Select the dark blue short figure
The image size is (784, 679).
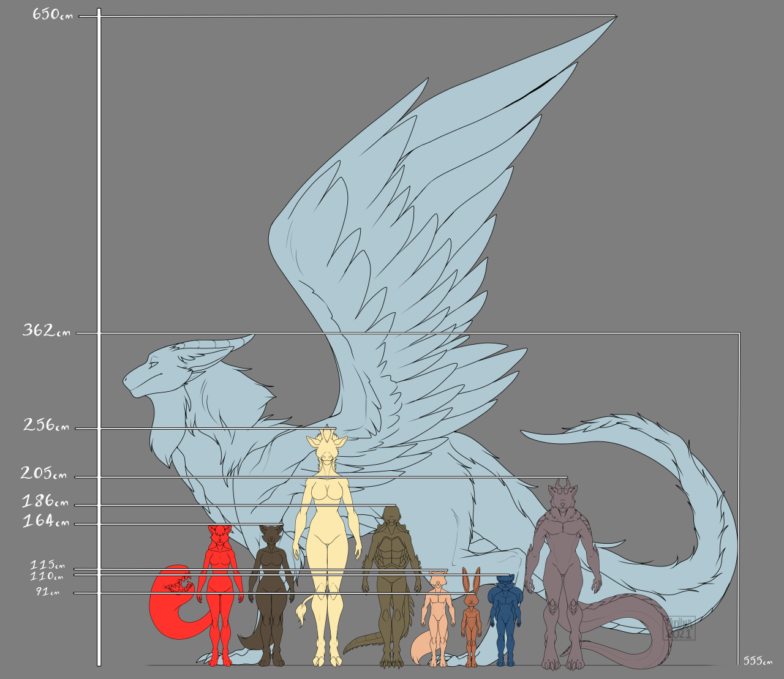(x=505, y=621)
